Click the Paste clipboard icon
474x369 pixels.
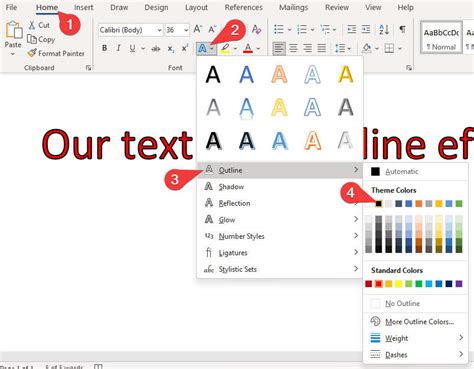coord(14,30)
